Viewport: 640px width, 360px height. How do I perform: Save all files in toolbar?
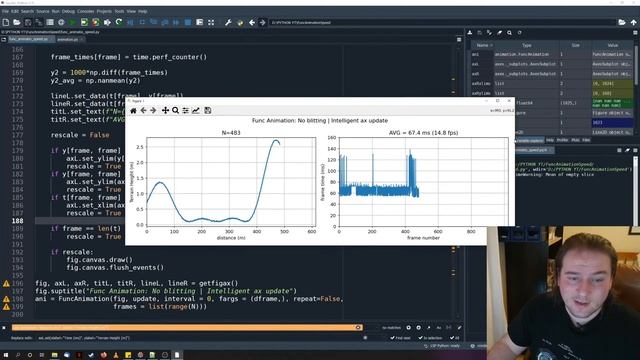[39, 22]
